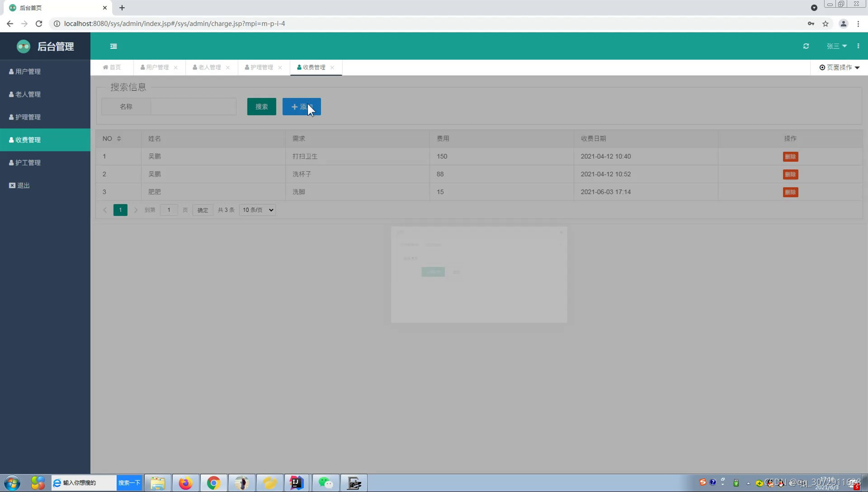The image size is (868, 492).
Task: Select page 1 in the pagination
Action: click(x=120, y=210)
